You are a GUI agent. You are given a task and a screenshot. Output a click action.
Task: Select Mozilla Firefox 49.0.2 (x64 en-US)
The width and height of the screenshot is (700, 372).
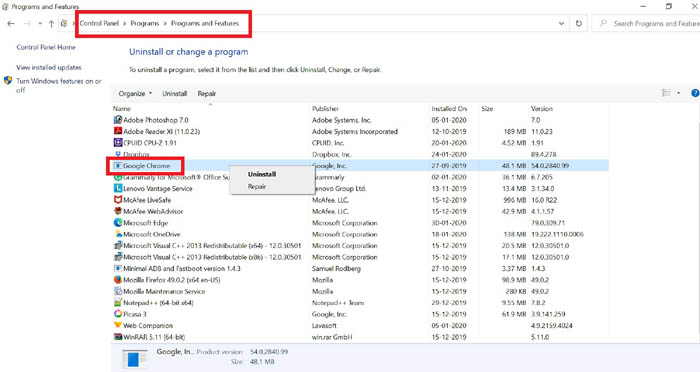coord(172,280)
